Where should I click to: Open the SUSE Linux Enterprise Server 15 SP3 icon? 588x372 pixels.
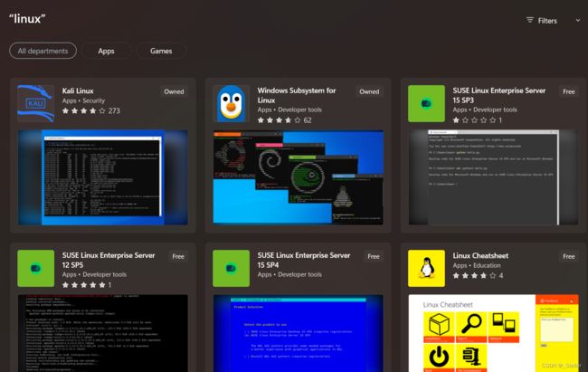click(x=426, y=103)
